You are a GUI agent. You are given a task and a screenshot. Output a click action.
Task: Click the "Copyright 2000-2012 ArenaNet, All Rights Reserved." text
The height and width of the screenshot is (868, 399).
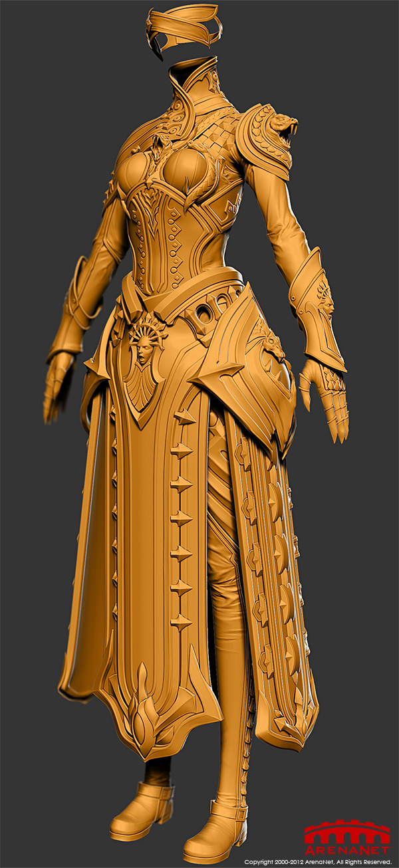[318, 862]
